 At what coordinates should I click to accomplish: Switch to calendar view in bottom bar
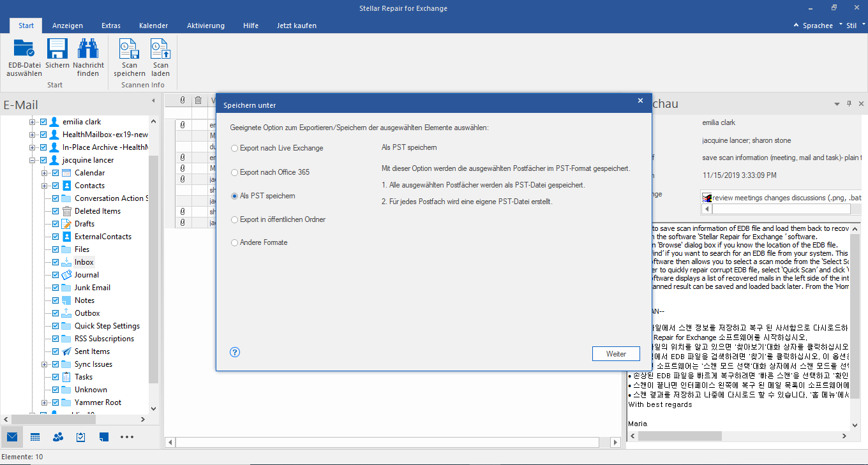35,437
